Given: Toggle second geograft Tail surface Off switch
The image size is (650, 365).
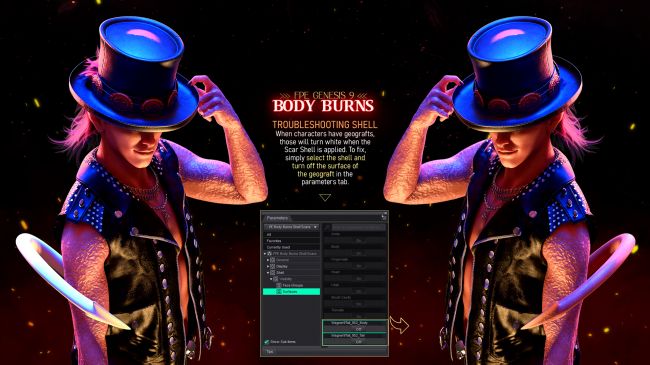Looking at the screenshot, I should 359,341.
